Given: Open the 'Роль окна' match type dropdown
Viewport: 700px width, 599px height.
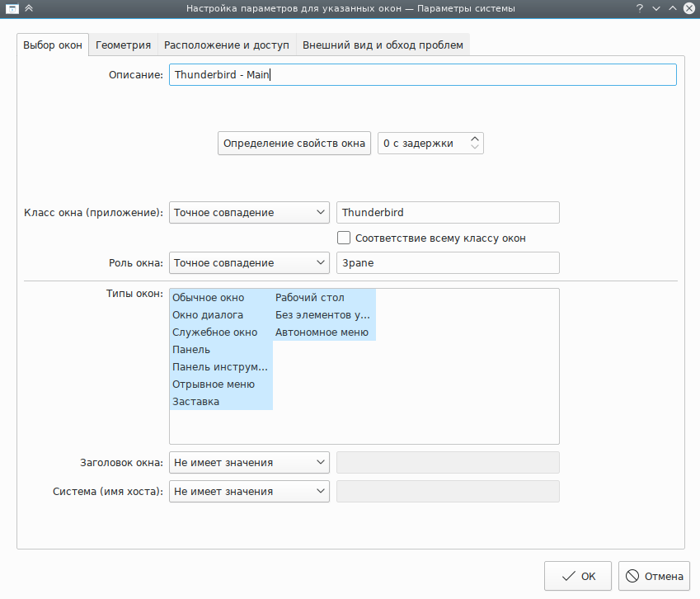Looking at the screenshot, I should coord(249,263).
